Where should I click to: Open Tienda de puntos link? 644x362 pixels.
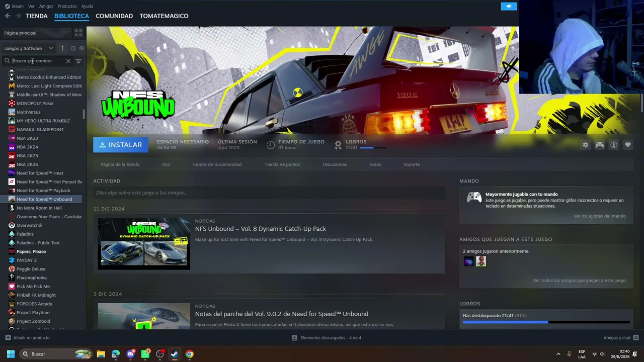[282, 164]
